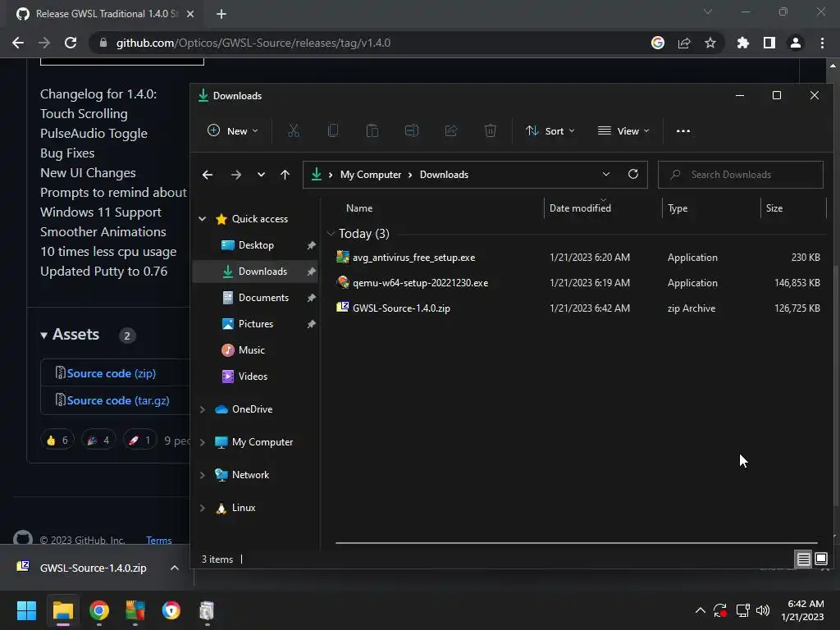Open Chrome extensions puzzle icon
The height and width of the screenshot is (630, 840).
743,43
